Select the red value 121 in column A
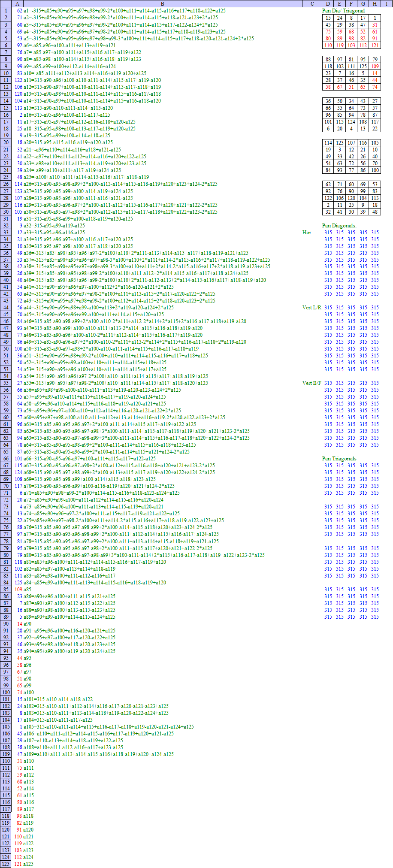This screenshot has width=393, height=868. click(x=18, y=864)
